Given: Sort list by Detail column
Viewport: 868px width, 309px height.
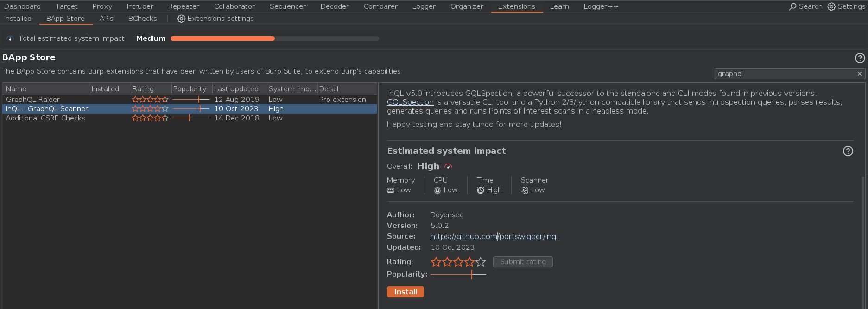Looking at the screenshot, I should pos(347,89).
